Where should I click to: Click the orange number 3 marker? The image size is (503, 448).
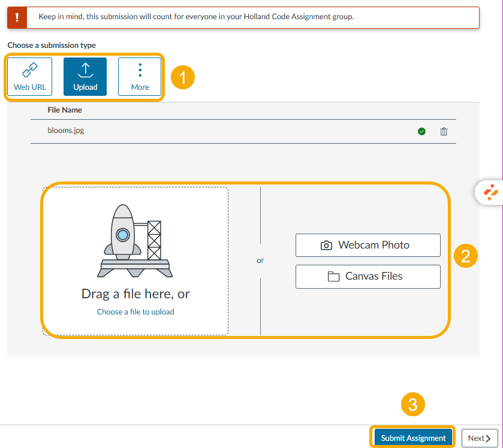click(413, 405)
